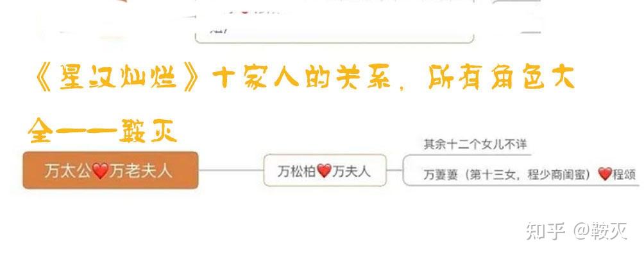Open the @鞍灭 author handle
Viewport: 644px width, 257px height.
[x=600, y=231]
